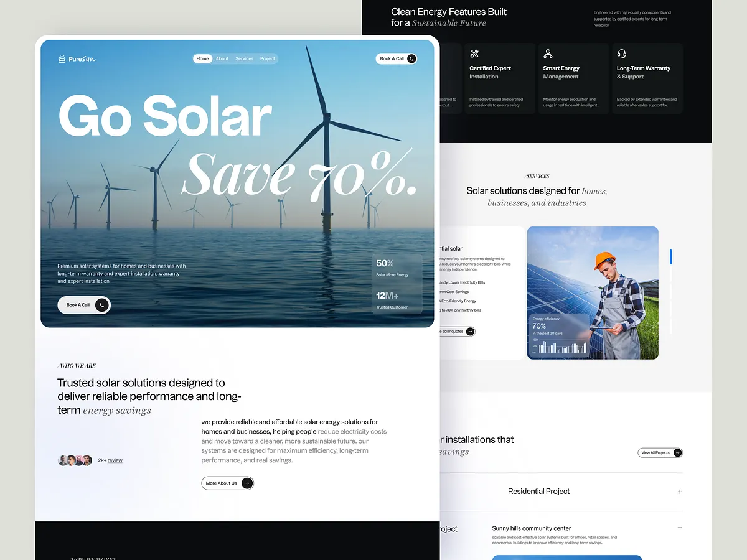Click the reviewer avatars group
This screenshot has height=560, width=747.
[x=75, y=460]
